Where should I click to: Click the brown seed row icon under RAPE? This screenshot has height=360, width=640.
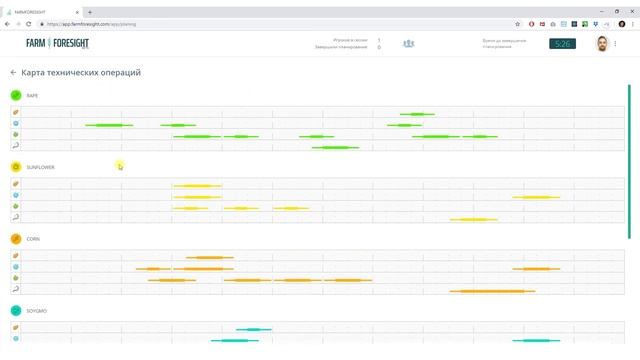coord(16,112)
